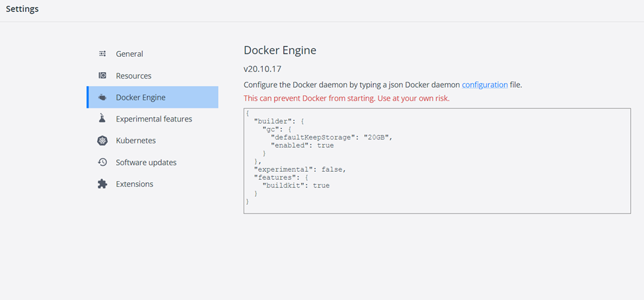Image resolution: width=644 pixels, height=300 pixels.
Task: Click the "builder": { line
Action: tap(279, 121)
